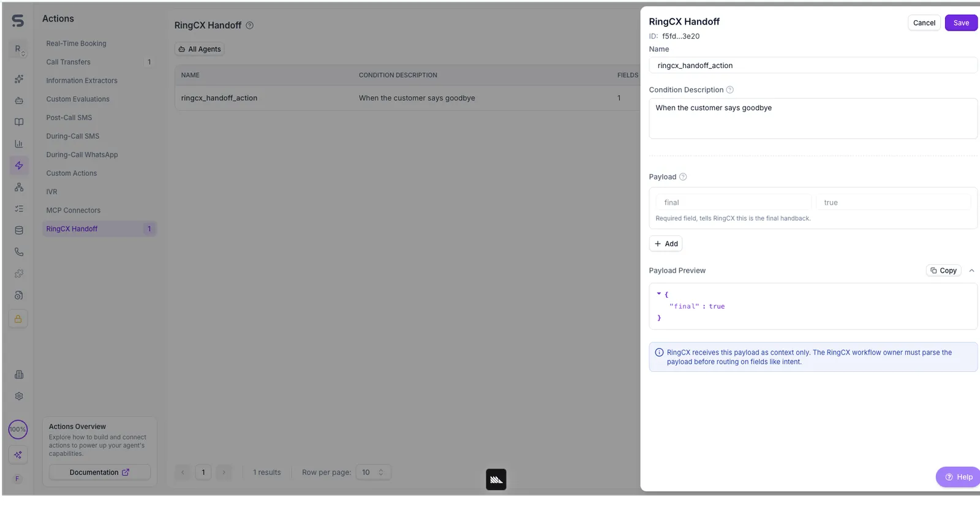Click the user avatar F in sidebar
This screenshot has height=511, width=980.
(17, 479)
